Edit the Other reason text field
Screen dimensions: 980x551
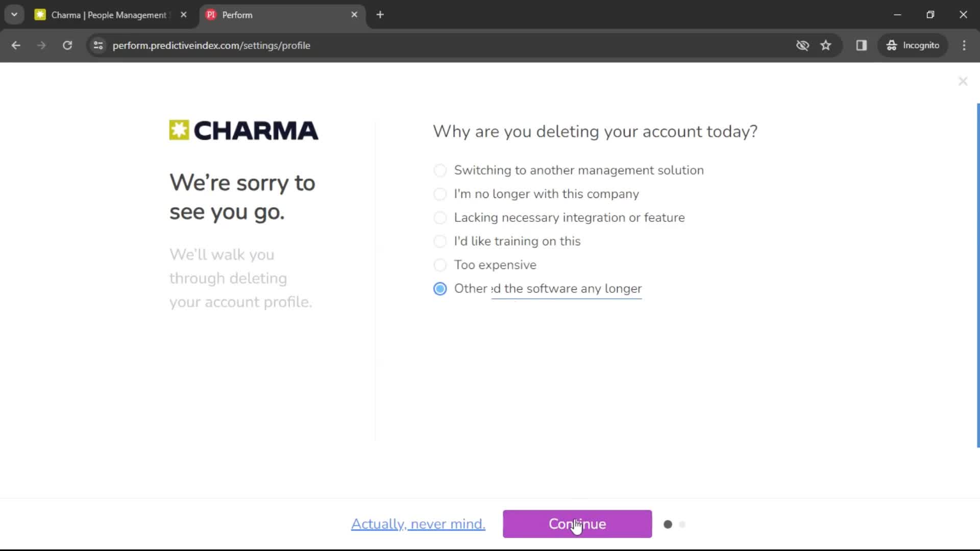point(566,289)
